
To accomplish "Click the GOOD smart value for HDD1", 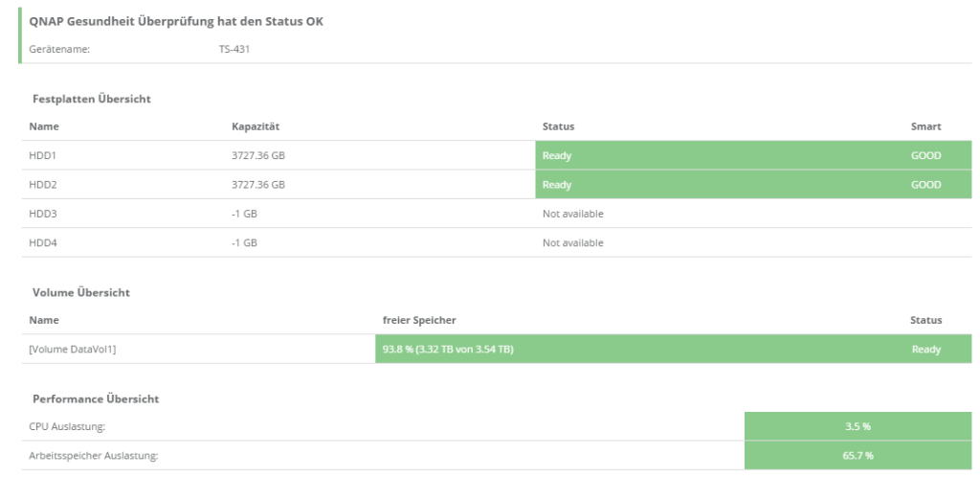I will coord(926,155).
